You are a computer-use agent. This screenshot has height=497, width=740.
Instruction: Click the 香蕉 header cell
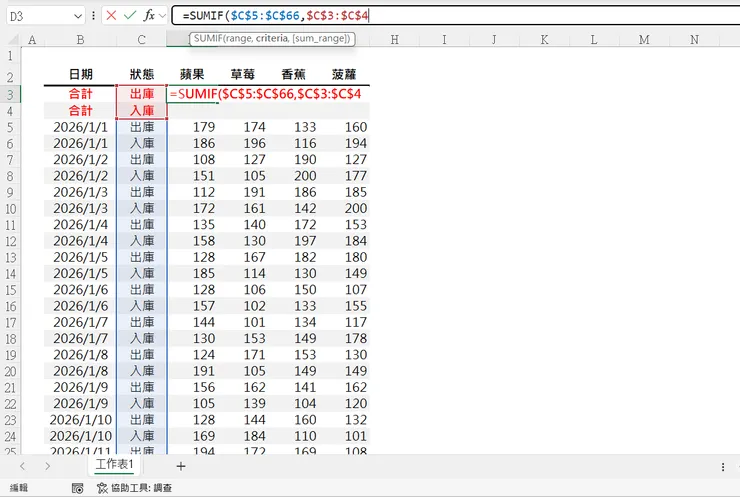point(294,75)
